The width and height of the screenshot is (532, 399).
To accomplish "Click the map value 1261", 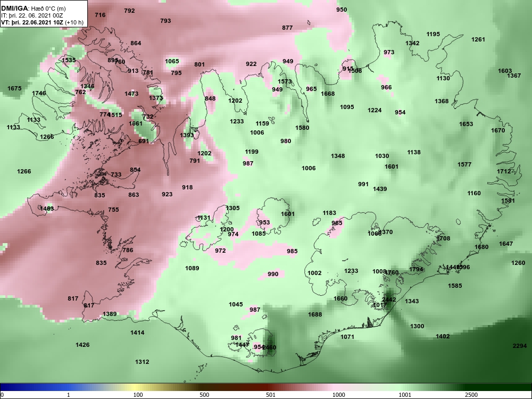I will [x=478, y=40].
